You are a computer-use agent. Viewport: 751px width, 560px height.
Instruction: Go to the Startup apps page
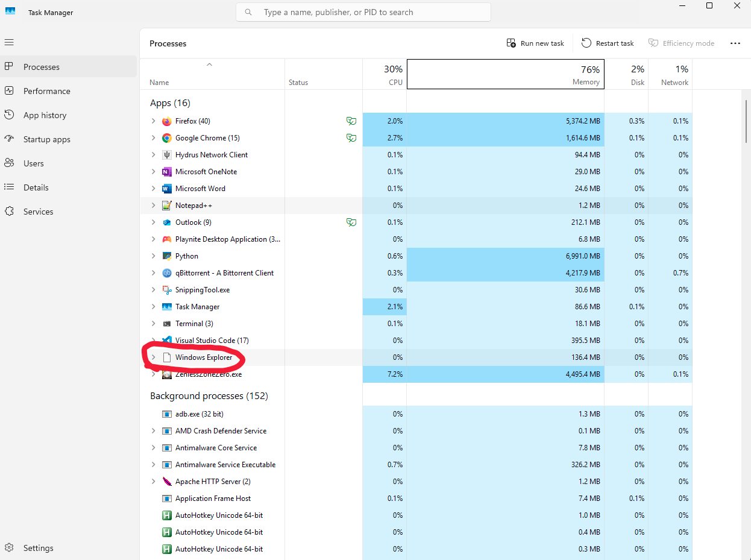(69, 139)
